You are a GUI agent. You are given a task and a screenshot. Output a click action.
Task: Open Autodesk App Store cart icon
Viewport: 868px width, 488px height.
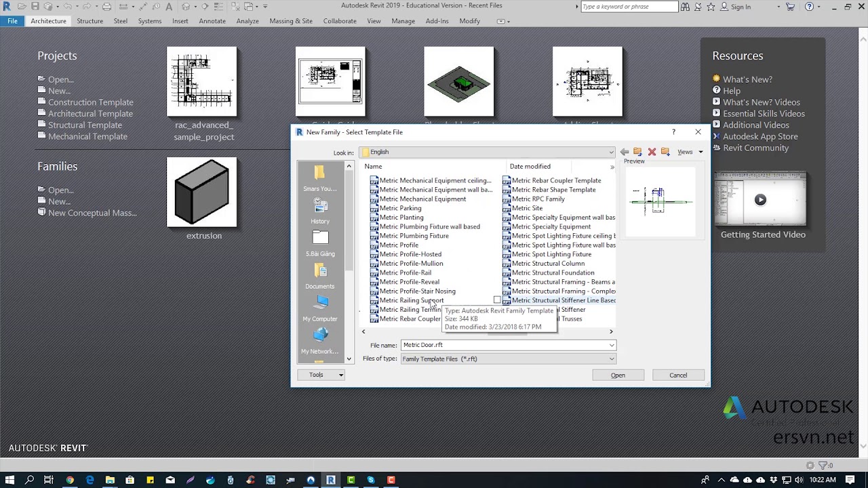tap(791, 7)
